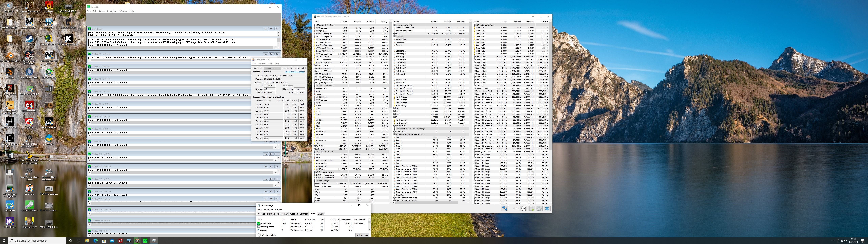Open the Advanced menu in Prime95

click(x=103, y=11)
